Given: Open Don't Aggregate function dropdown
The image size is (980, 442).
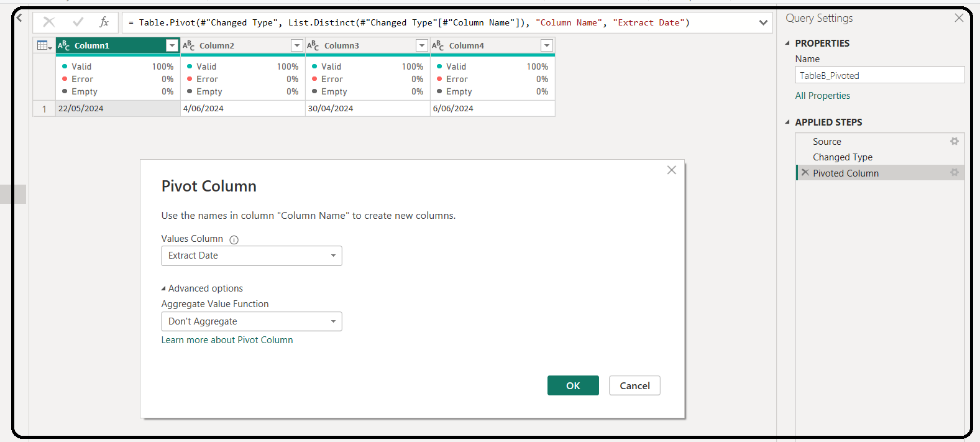Looking at the screenshot, I should coord(252,321).
